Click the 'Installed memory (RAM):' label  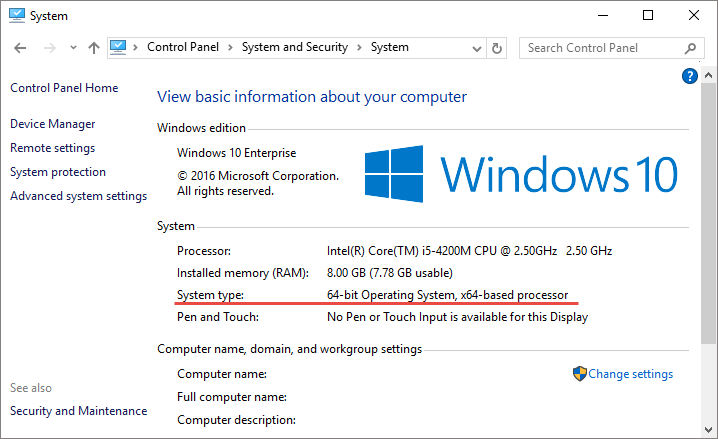[243, 273]
